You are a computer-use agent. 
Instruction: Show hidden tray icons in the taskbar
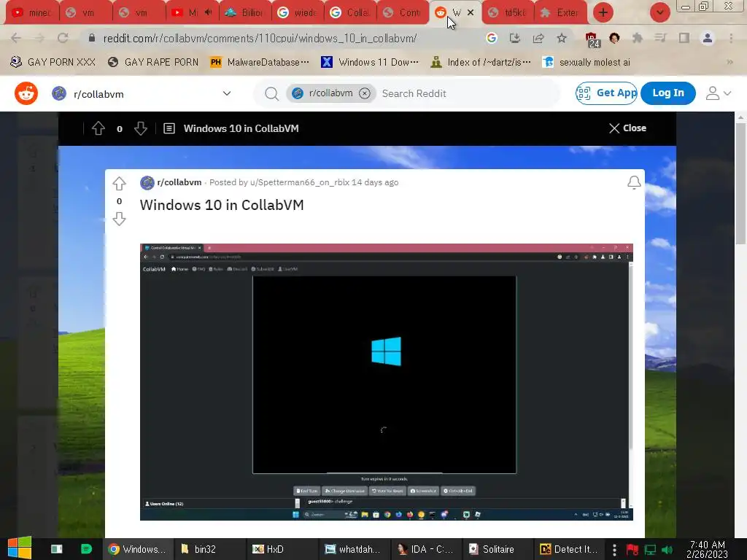pos(614,549)
